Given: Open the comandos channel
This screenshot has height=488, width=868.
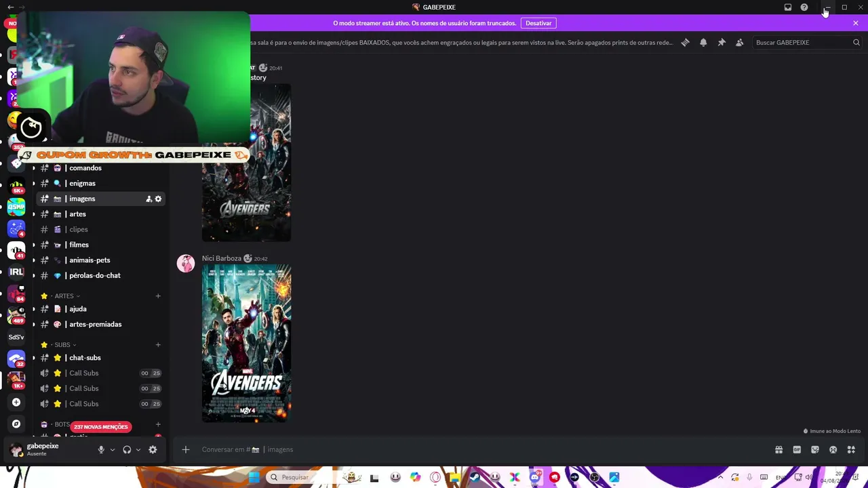Looking at the screenshot, I should pos(100,168).
